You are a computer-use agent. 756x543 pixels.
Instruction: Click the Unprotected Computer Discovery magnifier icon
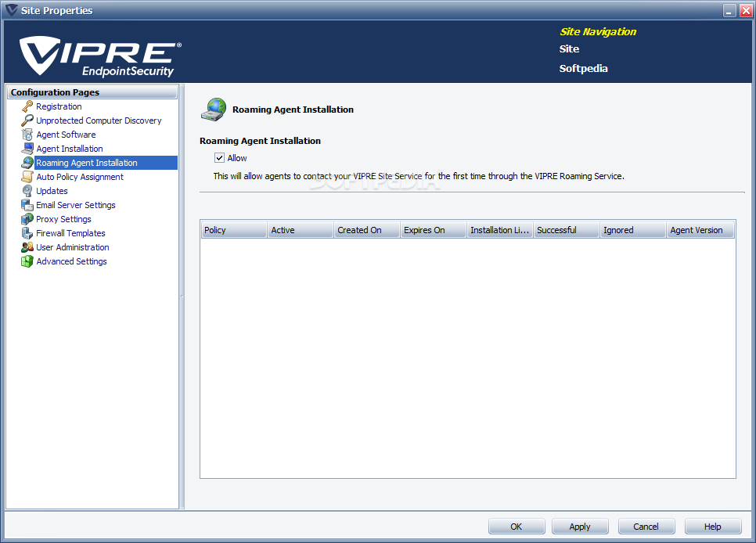coord(27,120)
